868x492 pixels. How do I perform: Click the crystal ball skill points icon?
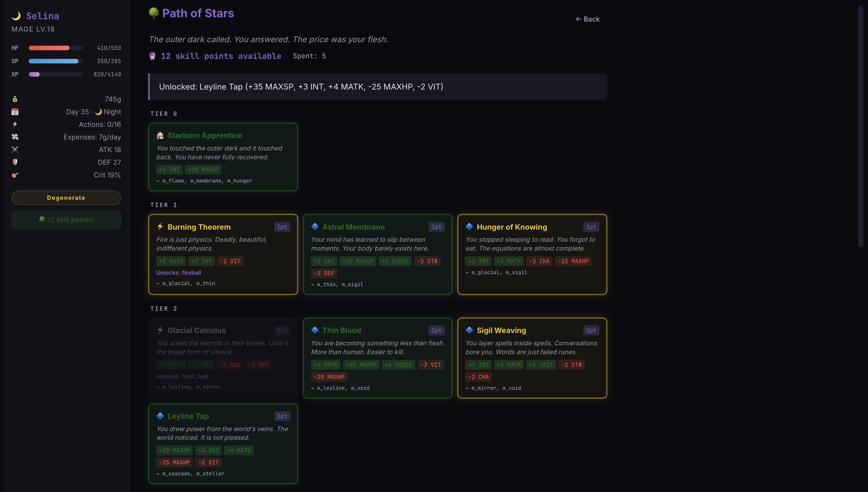pyautogui.click(x=152, y=56)
